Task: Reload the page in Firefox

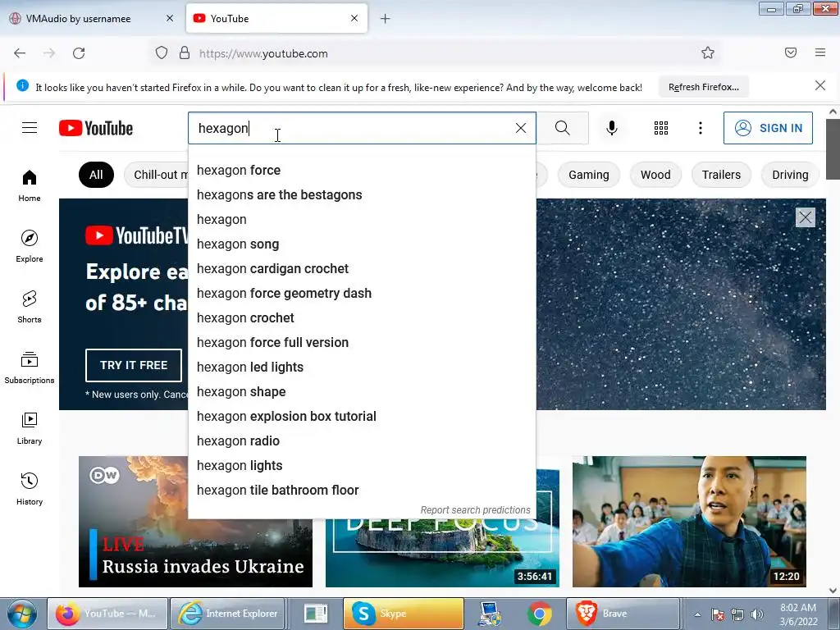Action: point(79,53)
